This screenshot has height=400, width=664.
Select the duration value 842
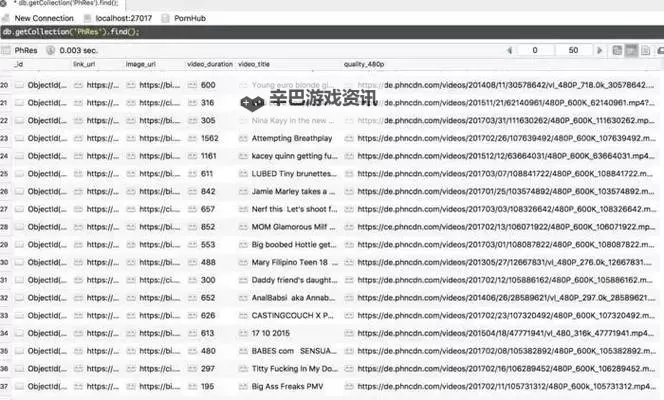pos(208,192)
